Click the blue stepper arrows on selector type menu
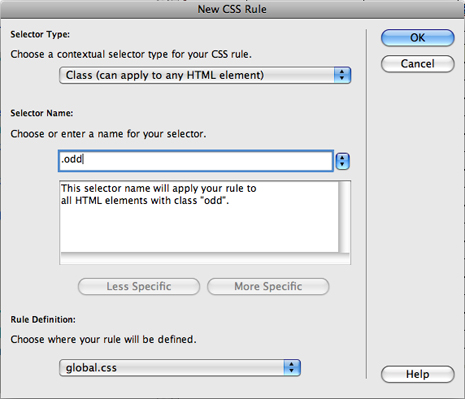The image size is (465, 399). click(342, 75)
